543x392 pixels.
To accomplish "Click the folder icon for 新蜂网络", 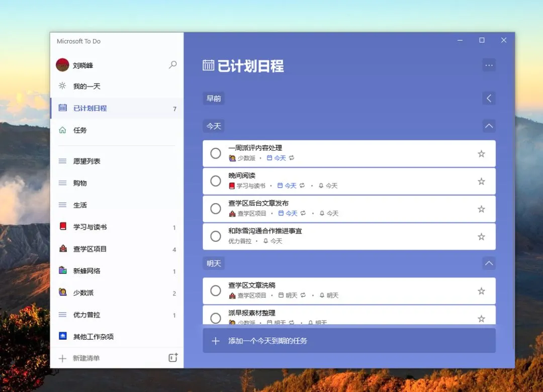I will (63, 270).
